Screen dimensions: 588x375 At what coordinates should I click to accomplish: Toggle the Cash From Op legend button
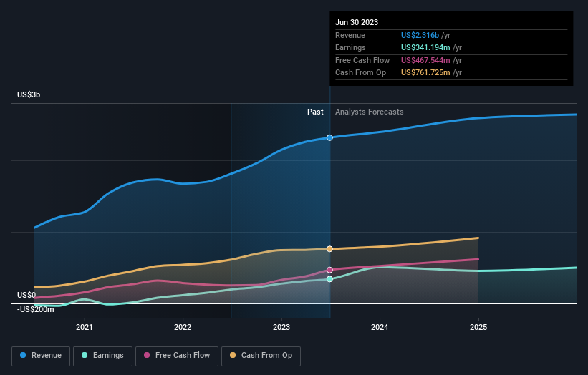(261, 356)
